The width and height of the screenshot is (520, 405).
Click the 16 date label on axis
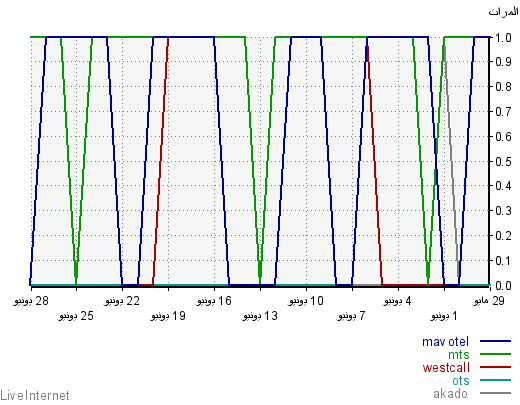(214, 301)
